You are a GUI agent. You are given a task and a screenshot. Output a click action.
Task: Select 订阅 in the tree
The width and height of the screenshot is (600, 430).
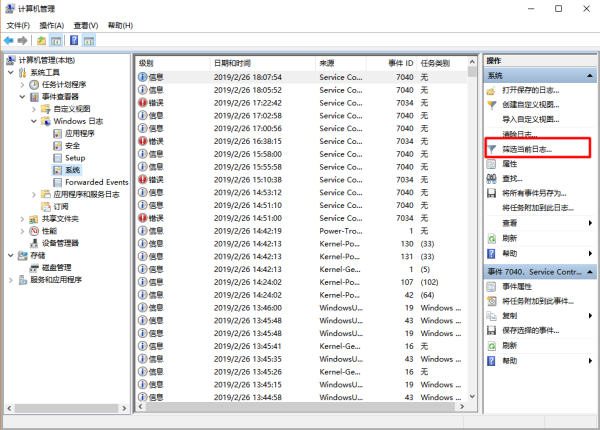61,207
